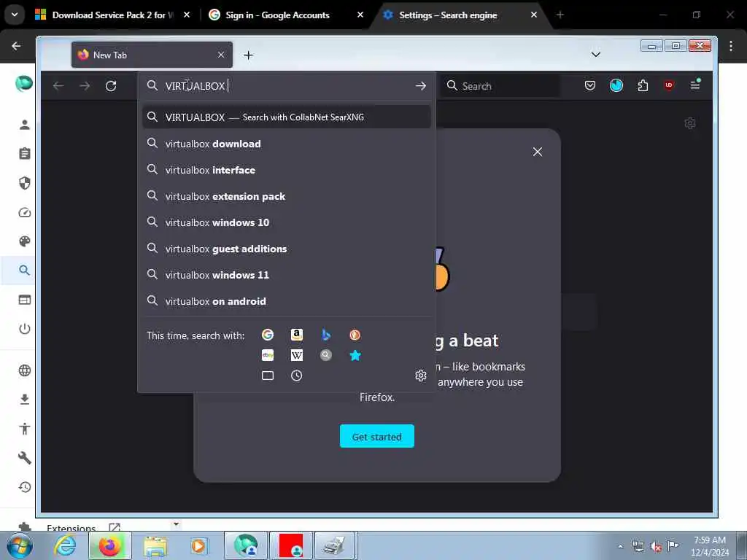Open the clipboard autofill icon in sidebar
The image size is (747, 560).
pyautogui.click(x=25, y=154)
